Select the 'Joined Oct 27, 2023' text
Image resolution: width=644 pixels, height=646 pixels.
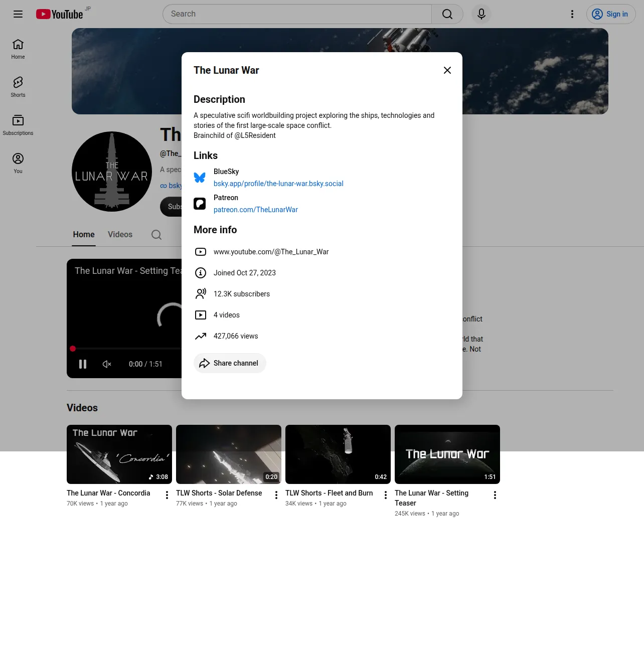point(245,273)
